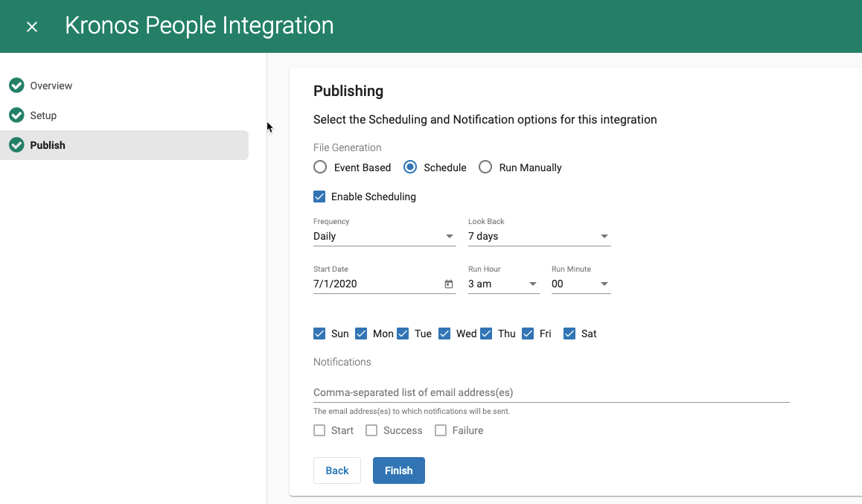Click the green checkmark icon beside Publish
The width and height of the screenshot is (862, 504).
pos(16,144)
